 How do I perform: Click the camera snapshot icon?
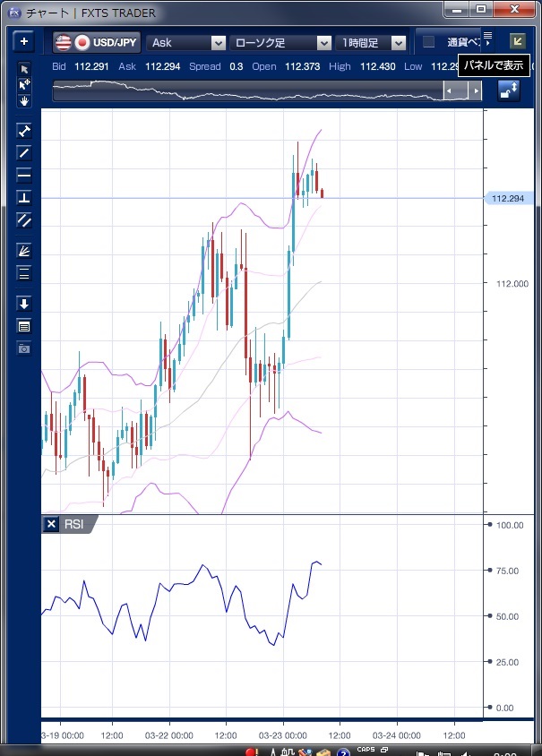click(24, 348)
